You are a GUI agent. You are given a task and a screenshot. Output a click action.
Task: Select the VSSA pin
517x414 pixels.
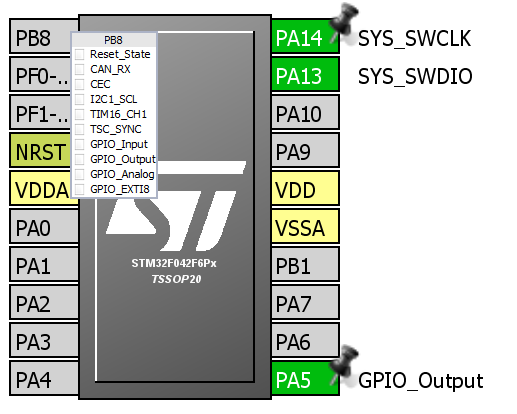(x=305, y=226)
